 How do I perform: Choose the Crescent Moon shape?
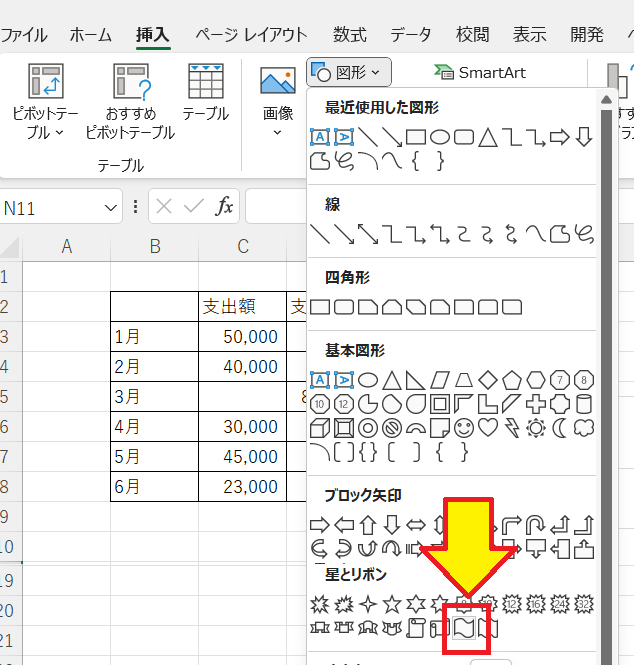click(x=561, y=428)
